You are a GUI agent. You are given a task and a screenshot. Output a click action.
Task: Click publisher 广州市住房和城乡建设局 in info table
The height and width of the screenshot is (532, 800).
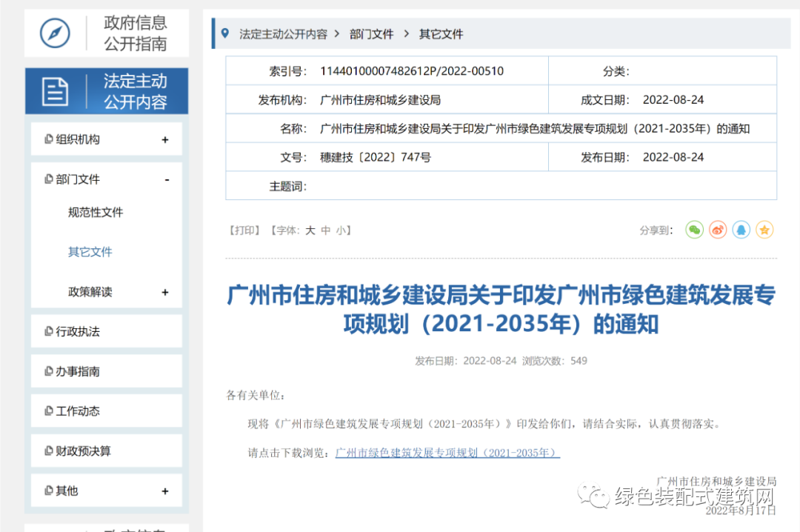380,100
